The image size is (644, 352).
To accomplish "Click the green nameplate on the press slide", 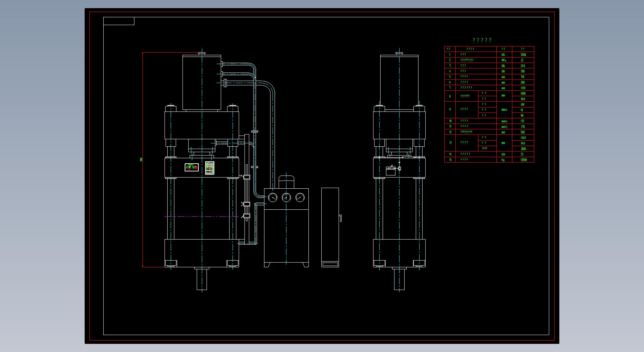I will 191,167.
